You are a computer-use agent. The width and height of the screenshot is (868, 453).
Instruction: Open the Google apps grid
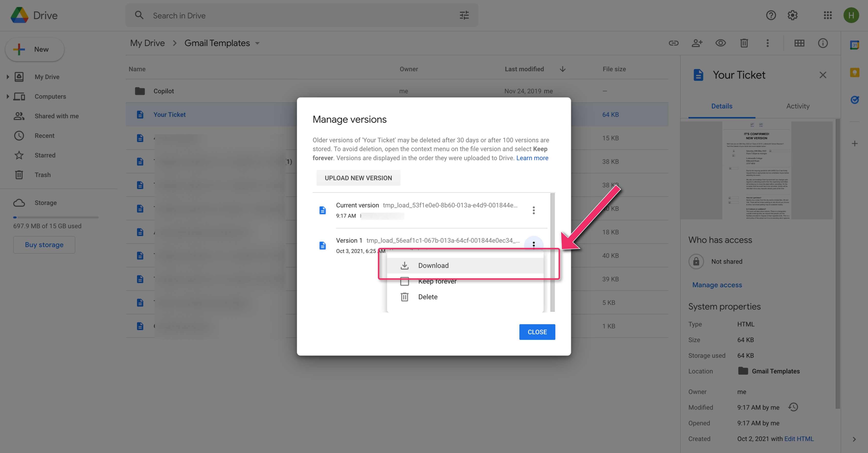tap(828, 15)
